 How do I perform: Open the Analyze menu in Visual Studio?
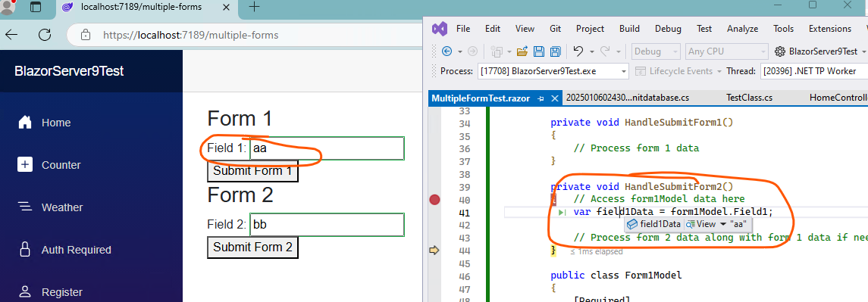click(742, 29)
